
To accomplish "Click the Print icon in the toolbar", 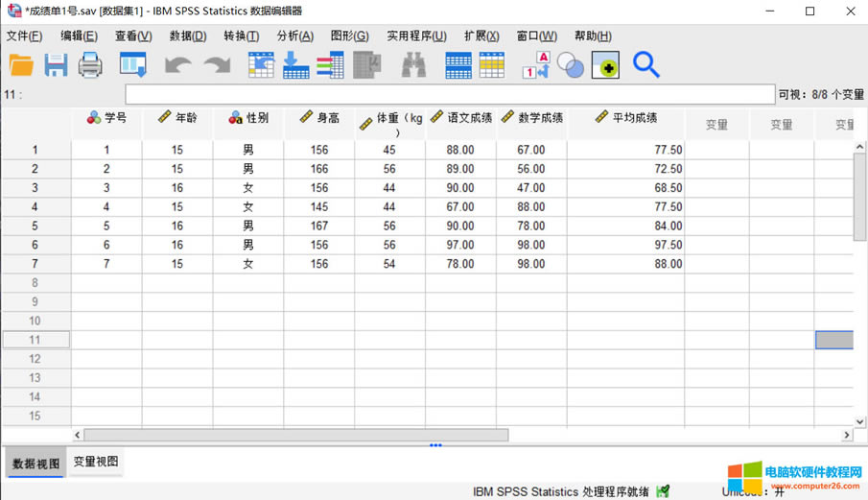I will coord(90,65).
